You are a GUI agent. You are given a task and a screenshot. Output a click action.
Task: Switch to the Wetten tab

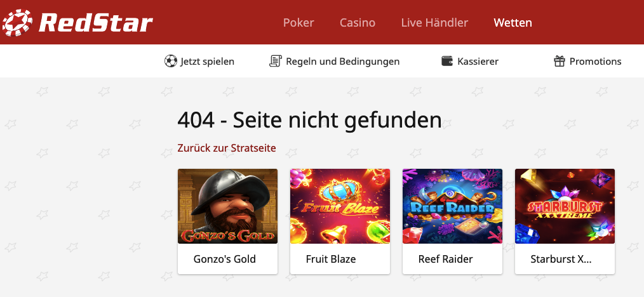pyautogui.click(x=513, y=23)
